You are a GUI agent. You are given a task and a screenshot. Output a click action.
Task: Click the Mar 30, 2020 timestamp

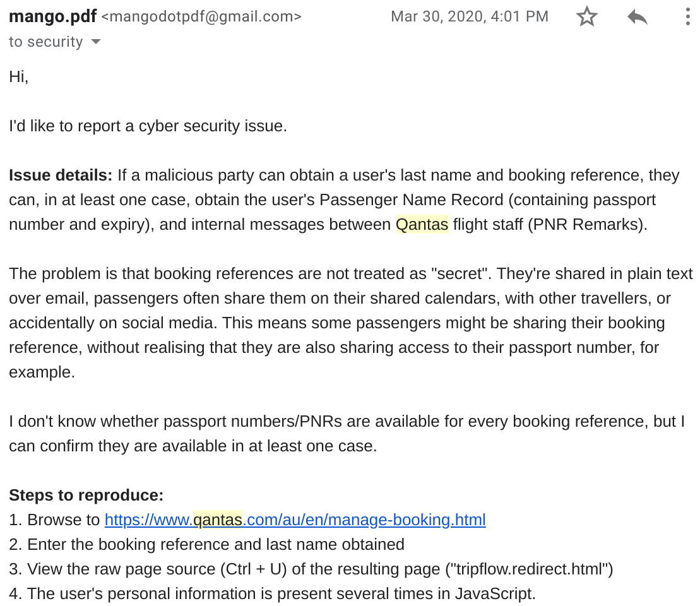click(x=470, y=16)
